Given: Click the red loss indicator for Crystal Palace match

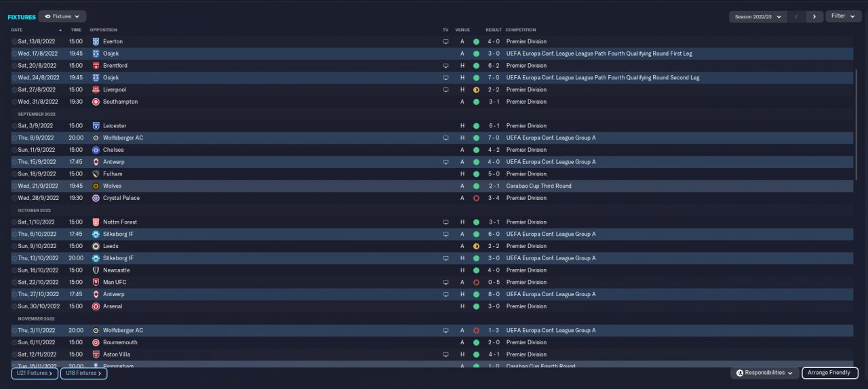Looking at the screenshot, I should click(476, 198).
